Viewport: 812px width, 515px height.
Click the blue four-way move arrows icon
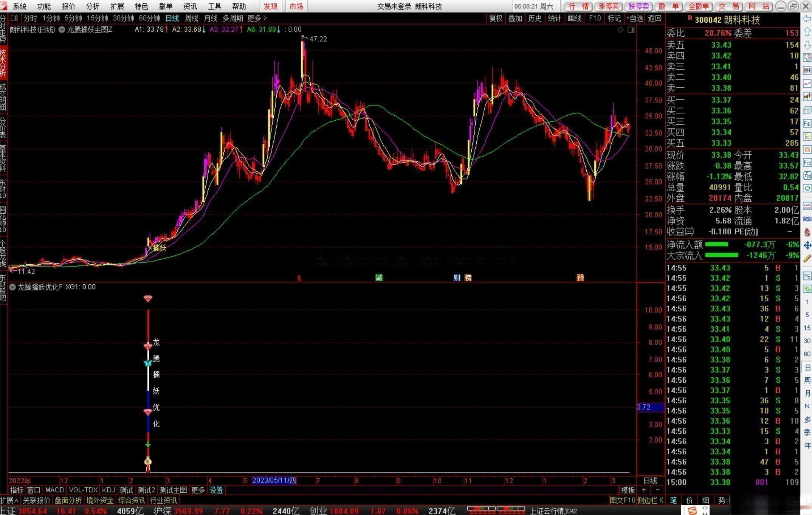click(807, 245)
